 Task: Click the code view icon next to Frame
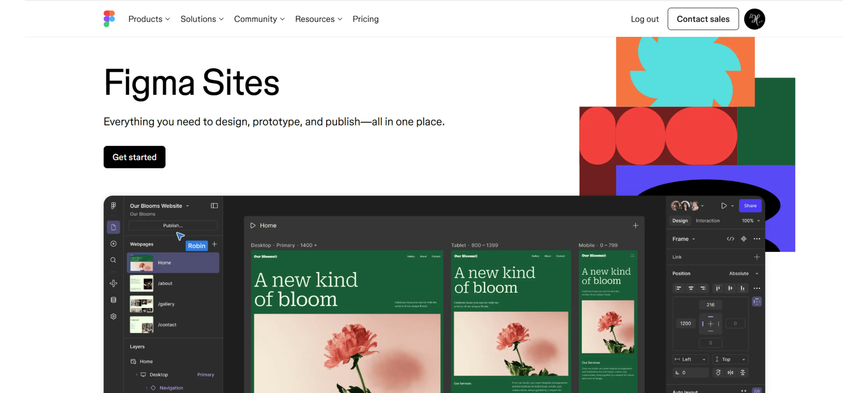pos(731,239)
